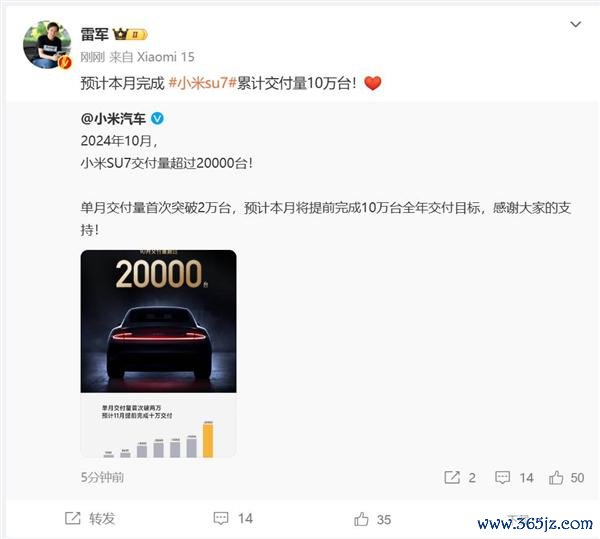Expand the post options chevron
This screenshot has width=600, height=539.
click(576, 24)
